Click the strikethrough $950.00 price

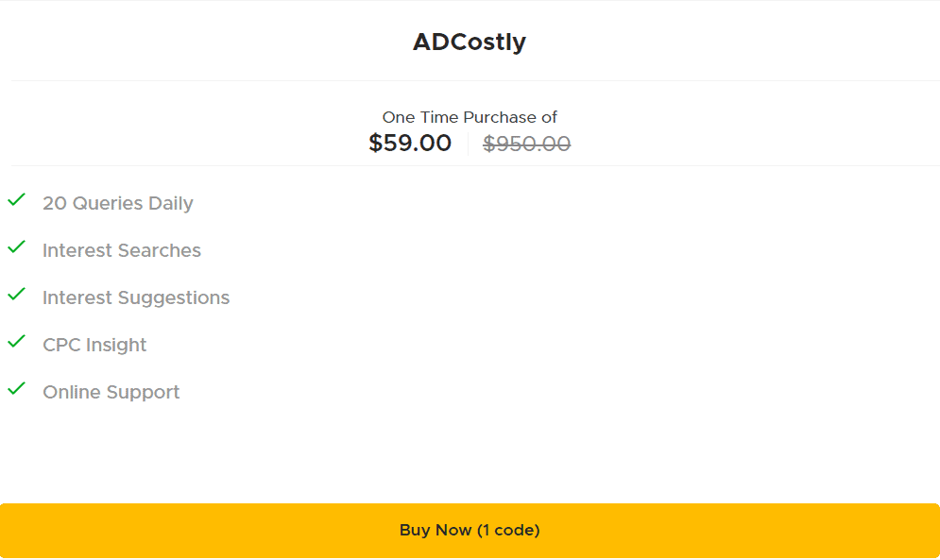(x=527, y=143)
